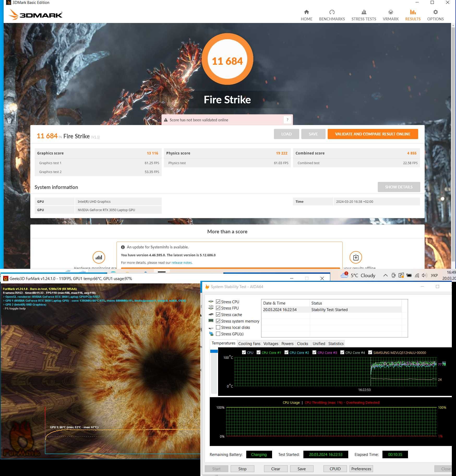Image resolution: width=456 pixels, height=476 pixels.
Task: Click the info icon in SystemInfo update notice
Action: tap(123, 247)
